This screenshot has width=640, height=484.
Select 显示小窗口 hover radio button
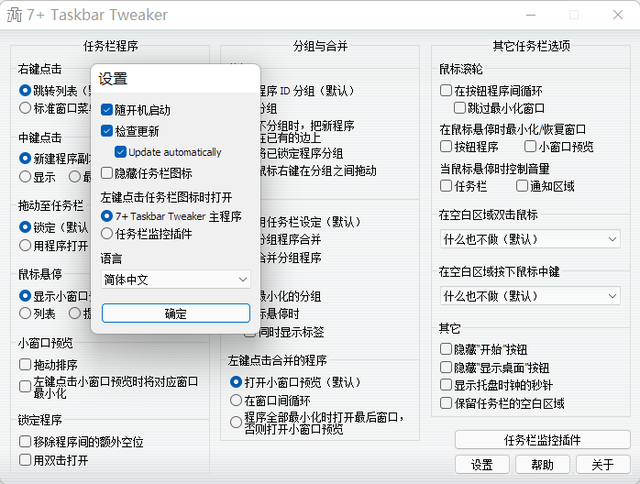[25, 295]
